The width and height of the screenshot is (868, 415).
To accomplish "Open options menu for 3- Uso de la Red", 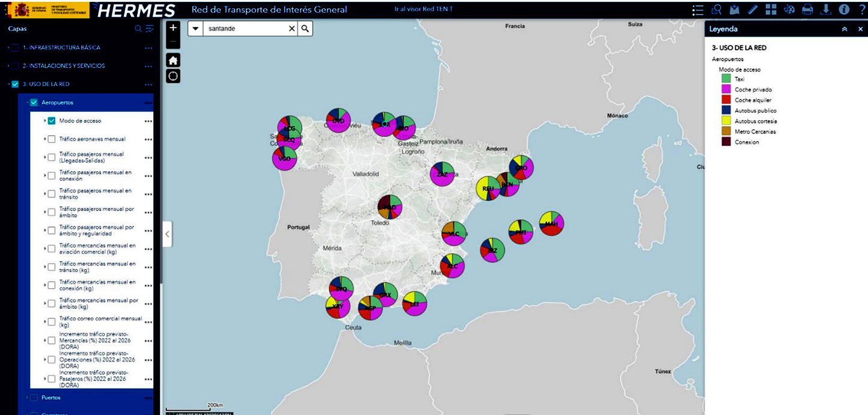I will (x=148, y=84).
